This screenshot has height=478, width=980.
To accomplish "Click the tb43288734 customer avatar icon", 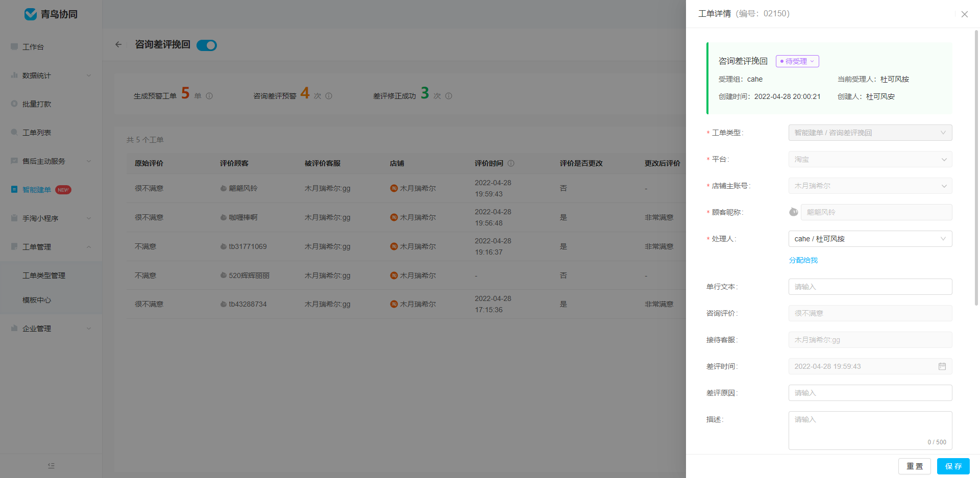I will [x=224, y=304].
